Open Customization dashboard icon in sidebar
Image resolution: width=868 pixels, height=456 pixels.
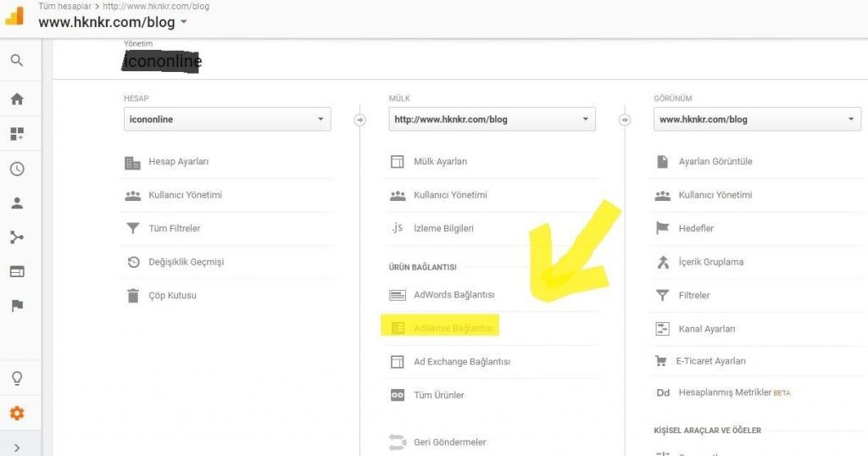pyautogui.click(x=17, y=134)
